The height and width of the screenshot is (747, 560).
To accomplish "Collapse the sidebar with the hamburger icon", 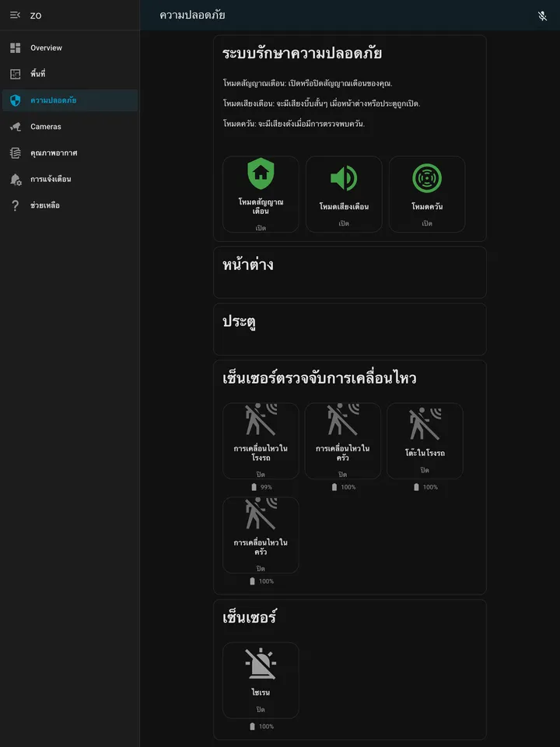I will [x=16, y=16].
